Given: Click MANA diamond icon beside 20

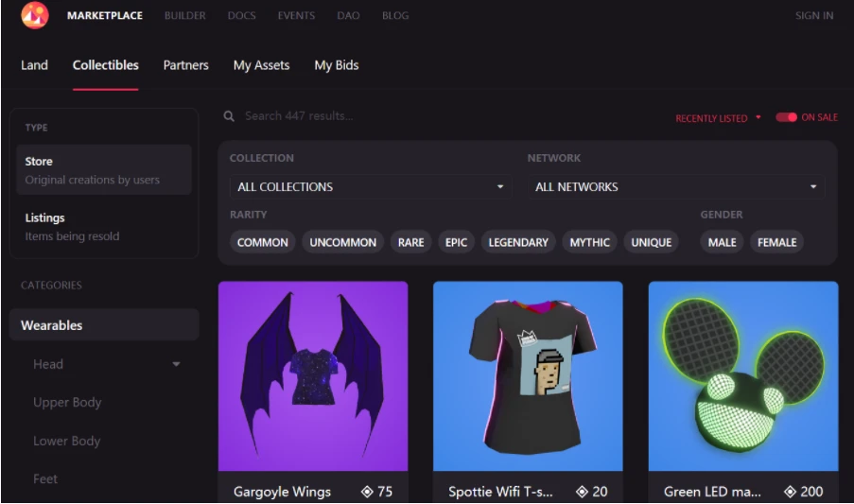Looking at the screenshot, I should (583, 492).
